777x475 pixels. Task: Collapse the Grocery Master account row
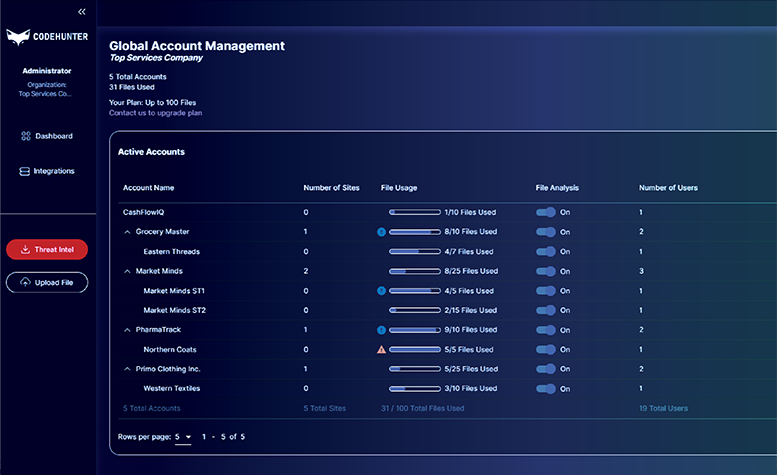click(x=127, y=232)
